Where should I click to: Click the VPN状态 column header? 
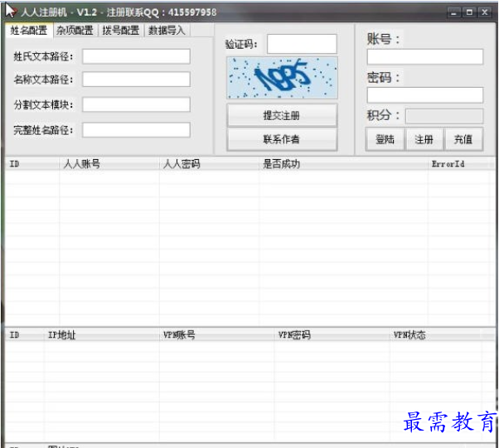pyautogui.click(x=436, y=335)
